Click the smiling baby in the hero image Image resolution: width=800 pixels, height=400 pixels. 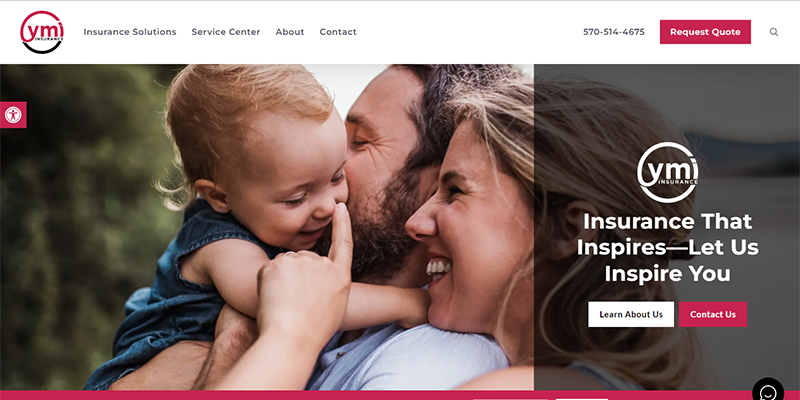click(255, 173)
